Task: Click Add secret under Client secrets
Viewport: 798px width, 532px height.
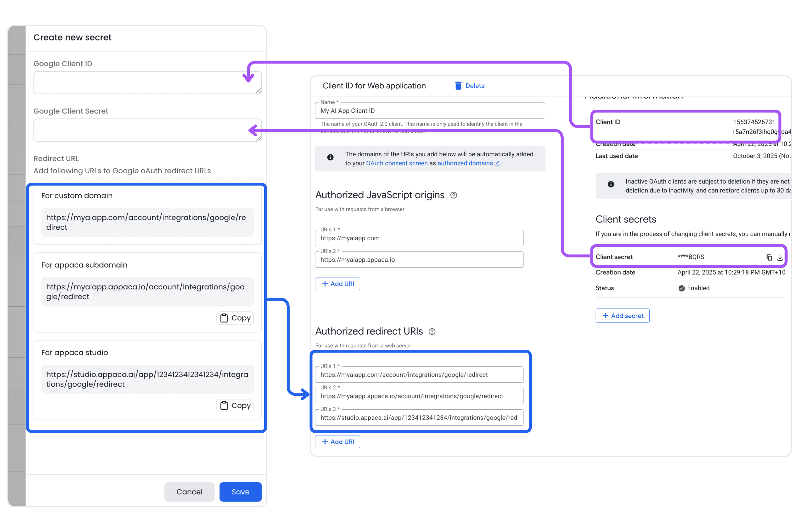Action: click(622, 316)
